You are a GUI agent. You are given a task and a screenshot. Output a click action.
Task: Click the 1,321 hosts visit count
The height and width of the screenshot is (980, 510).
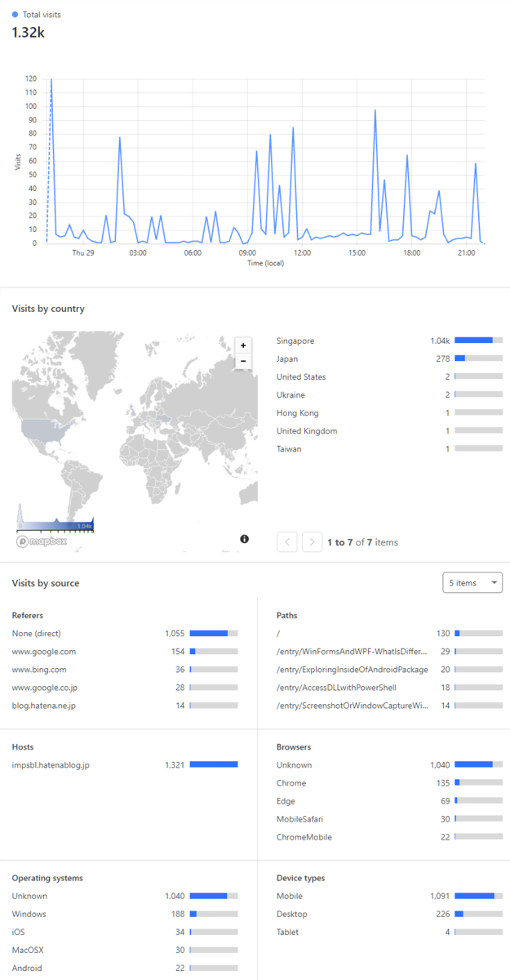(175, 764)
